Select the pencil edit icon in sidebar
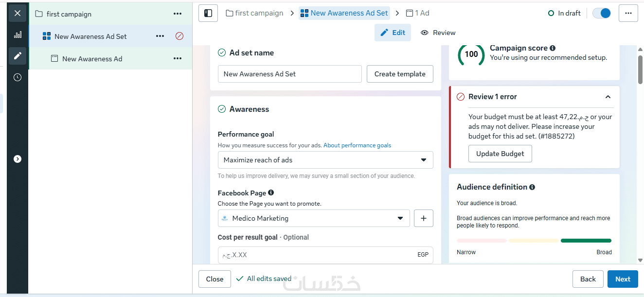 pos(18,56)
